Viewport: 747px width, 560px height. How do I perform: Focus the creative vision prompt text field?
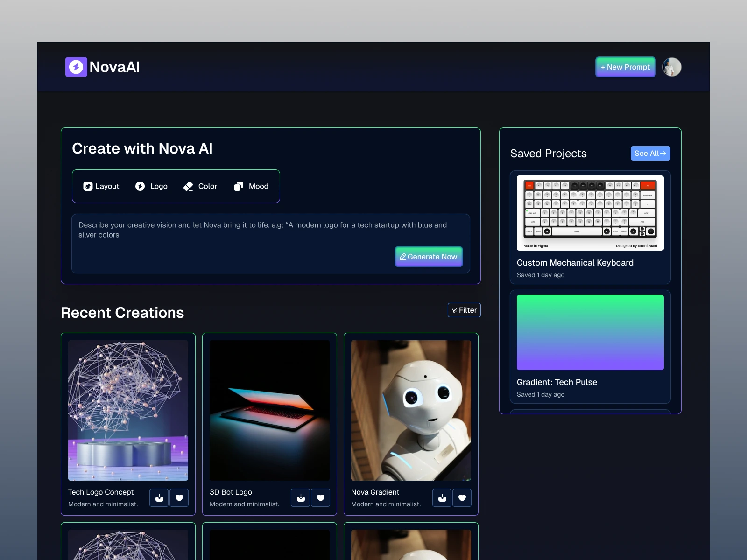click(271, 244)
